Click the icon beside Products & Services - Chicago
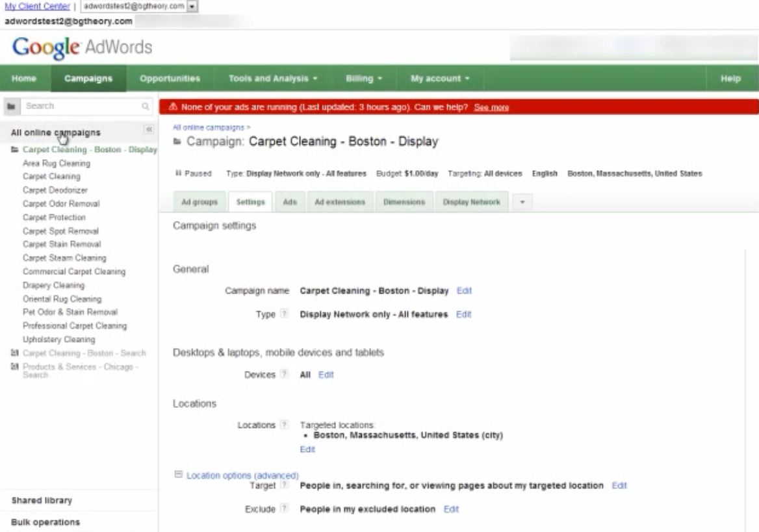Viewport: 759px width, 532px height. coord(14,367)
